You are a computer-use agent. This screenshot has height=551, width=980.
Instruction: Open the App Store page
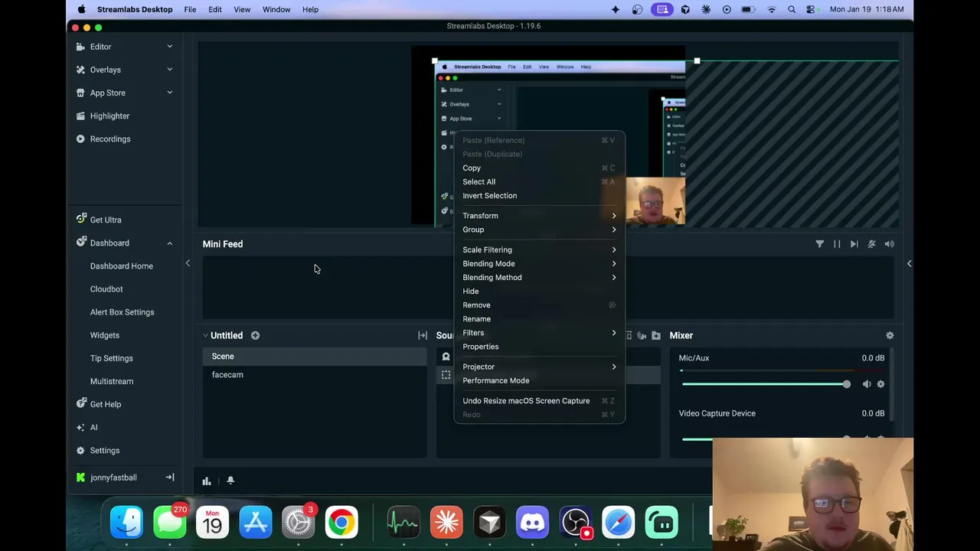coord(107,93)
